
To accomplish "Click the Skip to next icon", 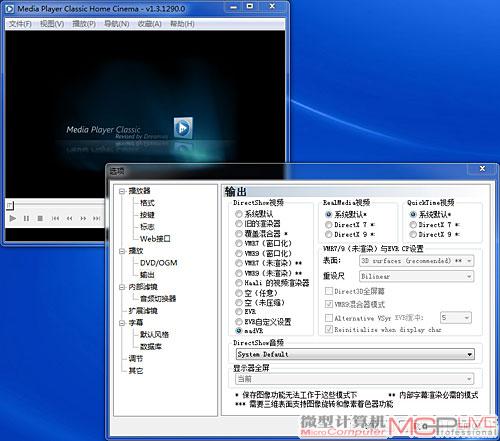I will (97, 218).
